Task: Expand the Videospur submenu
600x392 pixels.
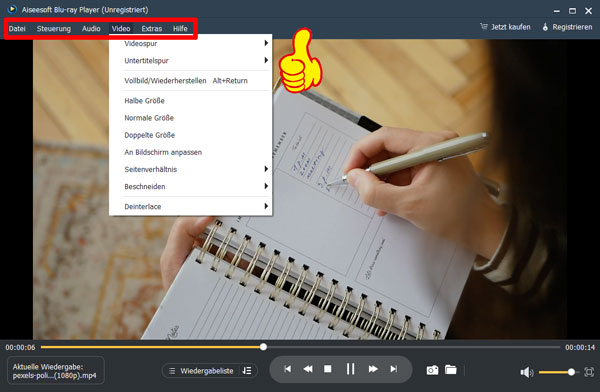Action: pyautogui.click(x=191, y=43)
